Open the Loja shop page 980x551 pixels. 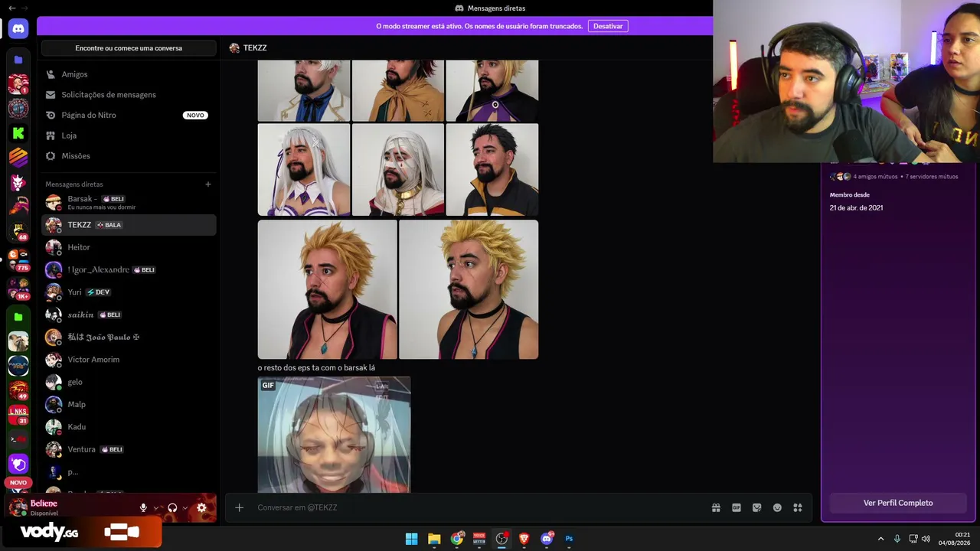pos(129,135)
